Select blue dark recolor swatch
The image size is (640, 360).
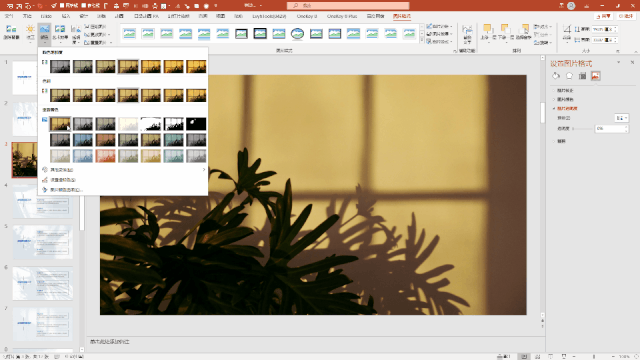tap(83, 140)
